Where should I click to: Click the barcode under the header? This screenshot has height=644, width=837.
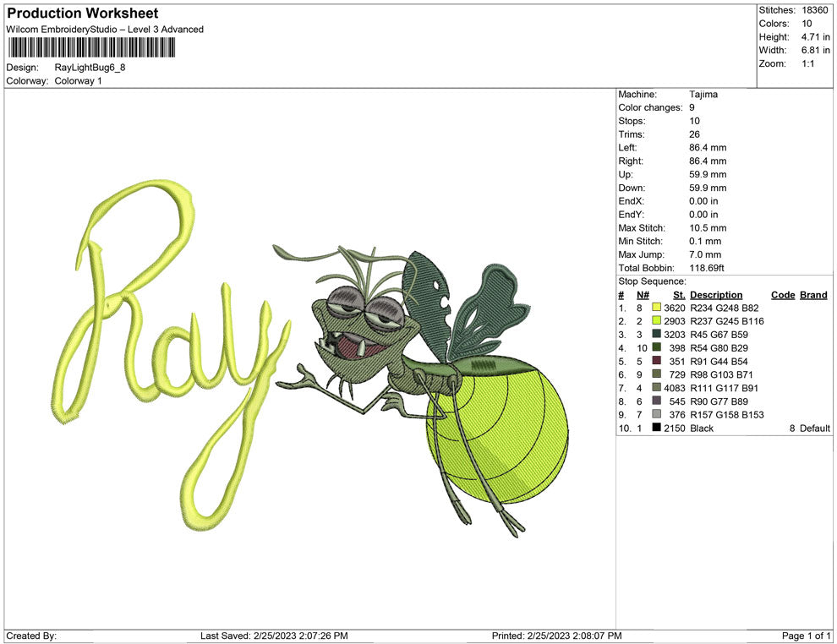[90, 47]
